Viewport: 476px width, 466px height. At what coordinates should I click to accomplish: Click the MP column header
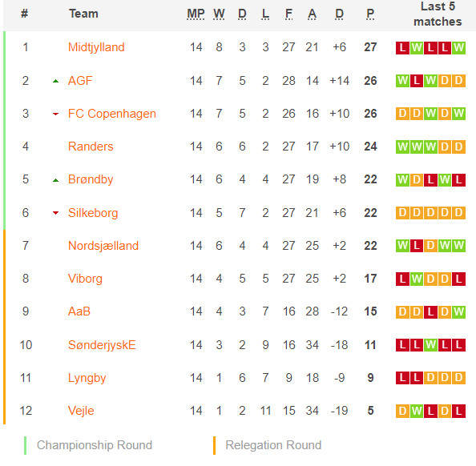[x=196, y=14]
